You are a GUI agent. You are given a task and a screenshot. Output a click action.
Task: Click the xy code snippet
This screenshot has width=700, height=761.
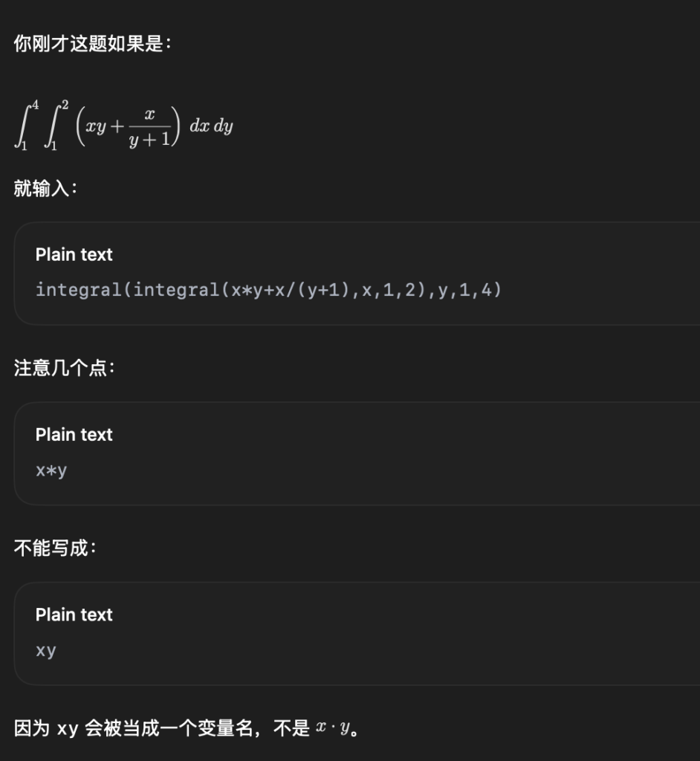click(45, 650)
